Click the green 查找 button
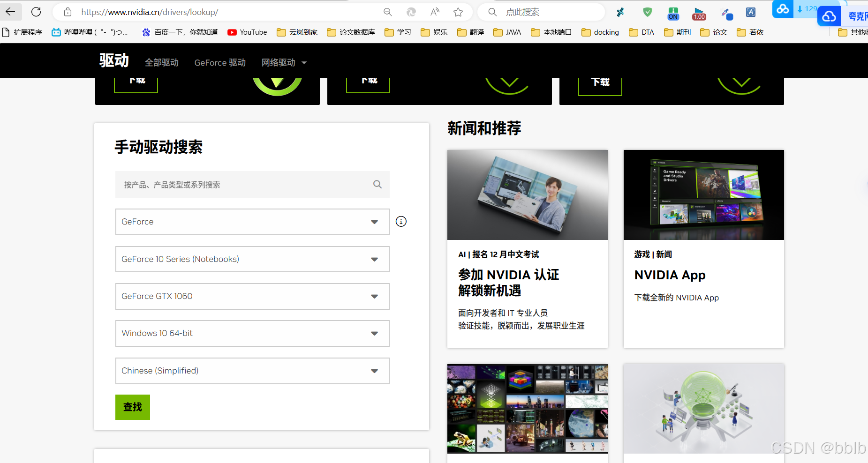 pyautogui.click(x=133, y=407)
